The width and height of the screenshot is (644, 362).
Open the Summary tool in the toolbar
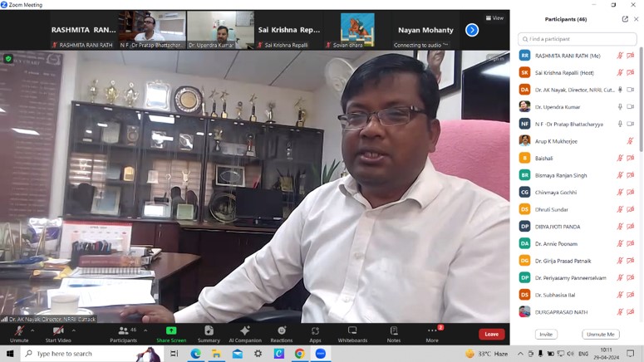[209, 333]
